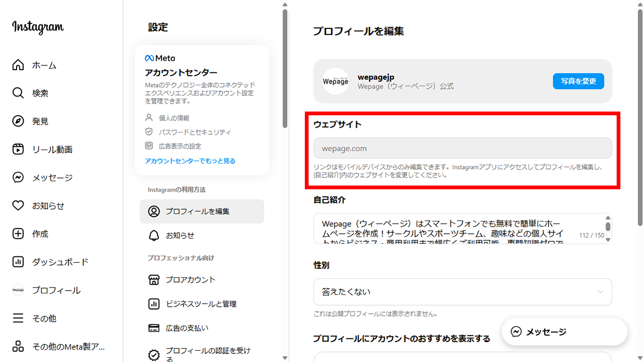Screen dimensions: 644x362
Task: Open ビジネスツールと管理 settings item
Action: pos(202,304)
